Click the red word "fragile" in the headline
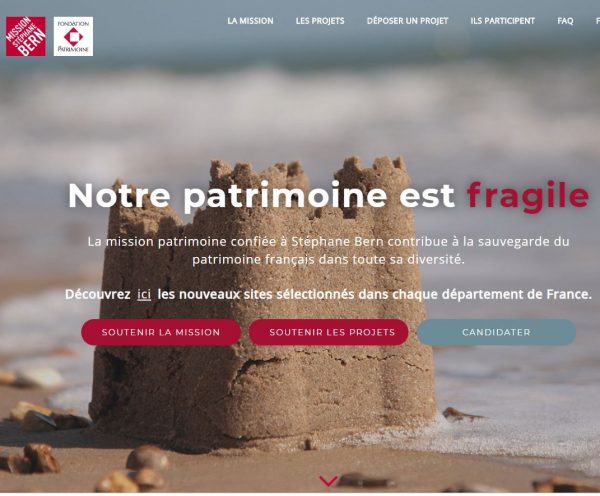 tap(528, 196)
